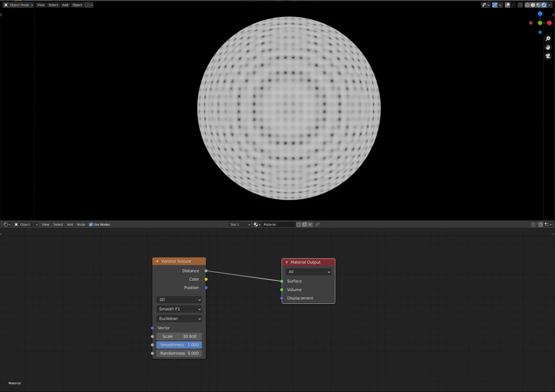Viewport: 555px width, 392px height.
Task: Select Solid viewport shading mode
Action: (533, 5)
